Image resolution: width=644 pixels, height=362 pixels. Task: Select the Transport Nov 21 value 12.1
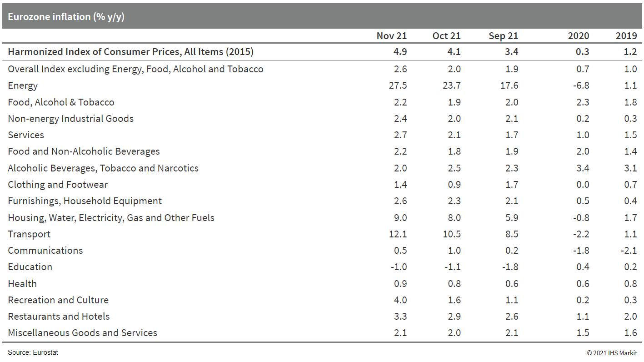tap(398, 234)
